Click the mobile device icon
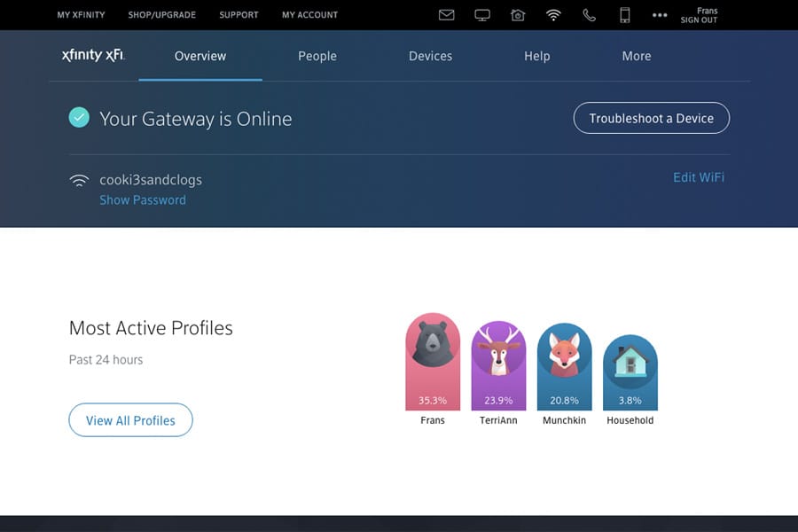 coord(624,15)
